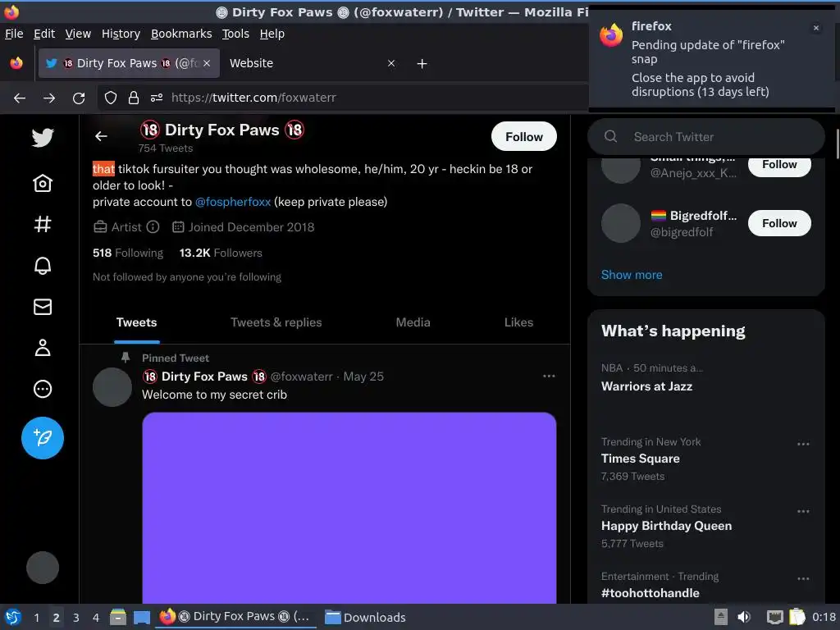Open Profile person icon in sidebar
This screenshot has width=840, height=630.
43,348
